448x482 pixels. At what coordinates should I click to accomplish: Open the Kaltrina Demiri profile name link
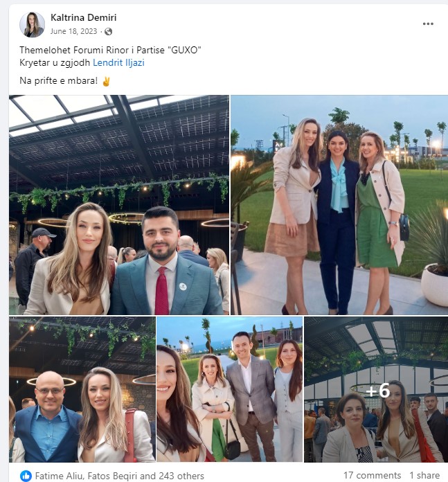click(x=83, y=17)
